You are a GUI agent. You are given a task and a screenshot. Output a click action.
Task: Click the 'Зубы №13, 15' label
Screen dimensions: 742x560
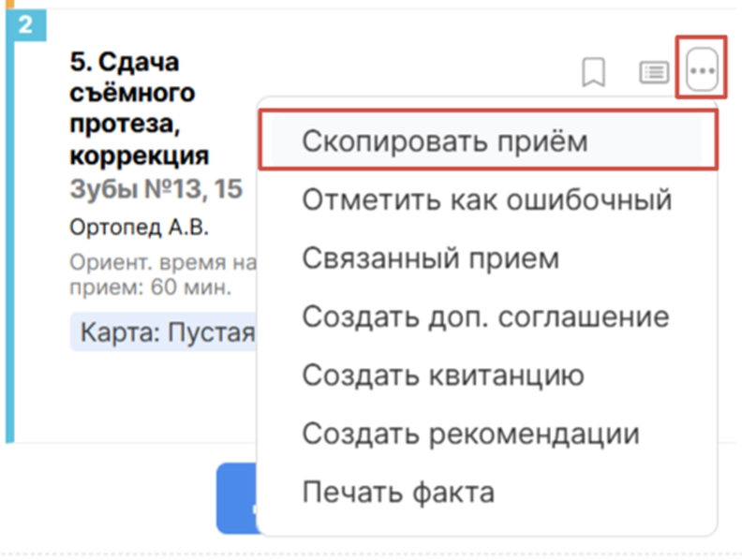tap(156, 189)
